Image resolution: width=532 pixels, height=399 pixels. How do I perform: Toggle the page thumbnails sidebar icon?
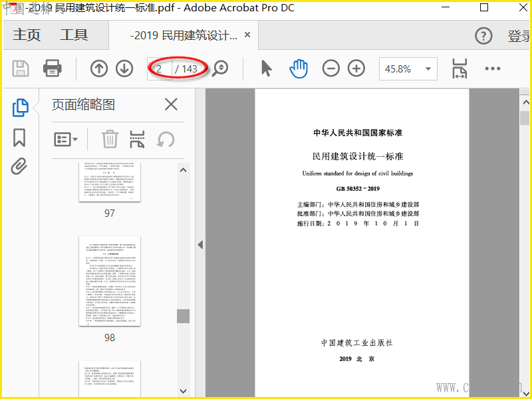tap(21, 108)
